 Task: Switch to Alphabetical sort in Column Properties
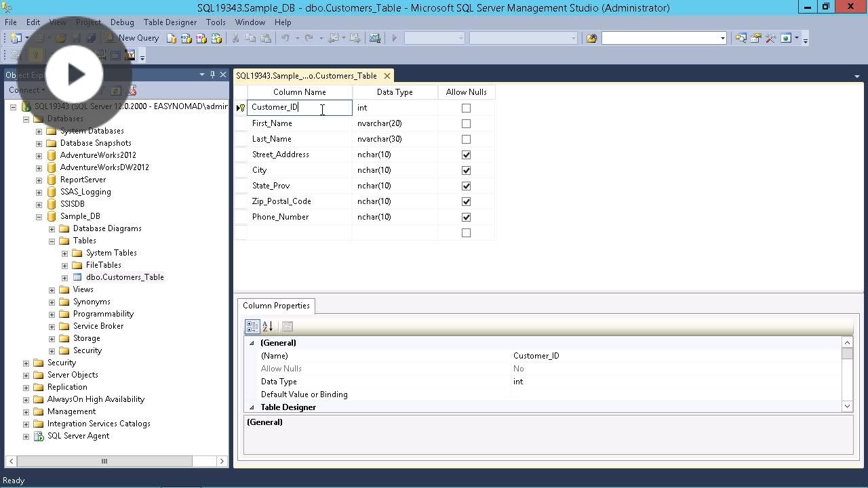267,326
